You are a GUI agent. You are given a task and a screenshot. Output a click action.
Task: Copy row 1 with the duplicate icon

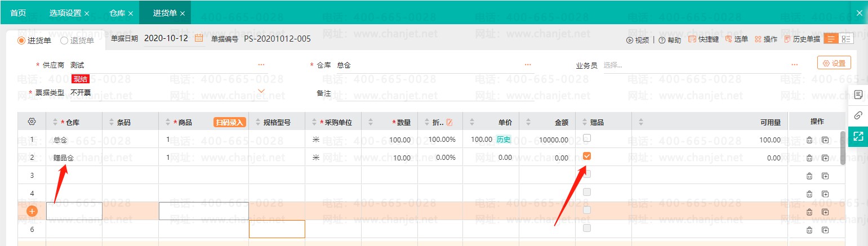(x=825, y=140)
